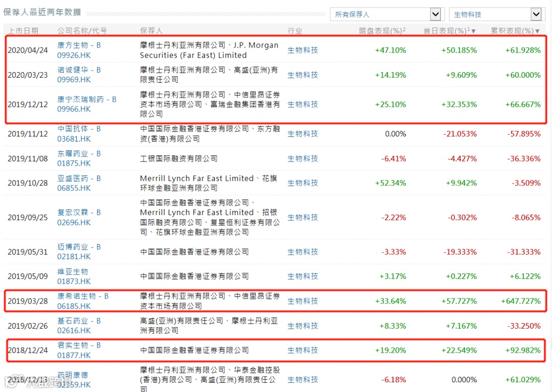552x392 pixels.
Task: Click the 保荐人 column header
Action: [x=151, y=31]
